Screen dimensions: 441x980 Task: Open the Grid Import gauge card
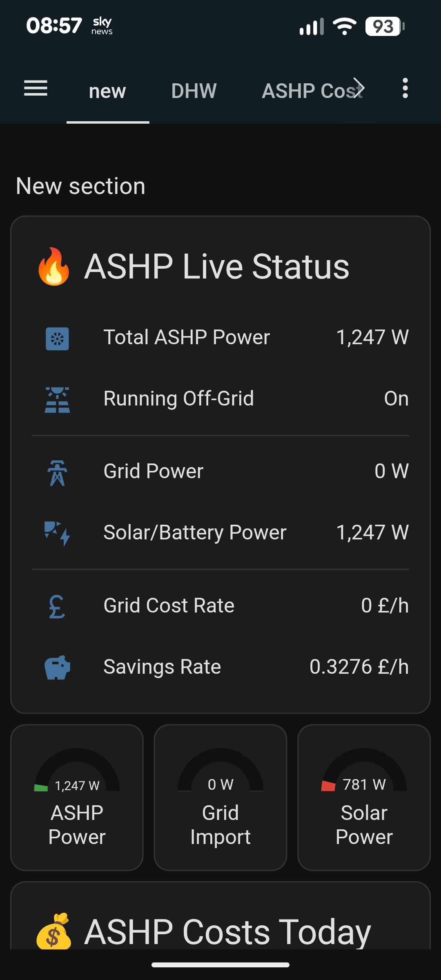[x=220, y=797]
